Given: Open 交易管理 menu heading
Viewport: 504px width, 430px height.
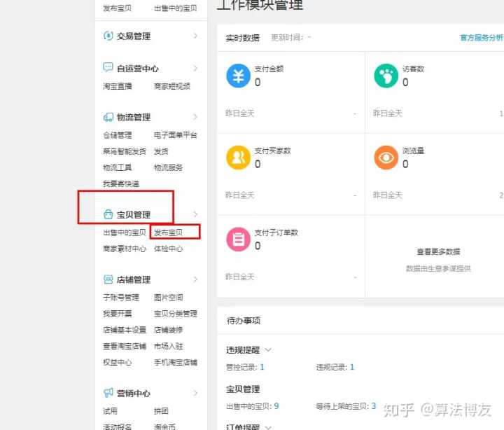Looking at the screenshot, I should tap(134, 36).
